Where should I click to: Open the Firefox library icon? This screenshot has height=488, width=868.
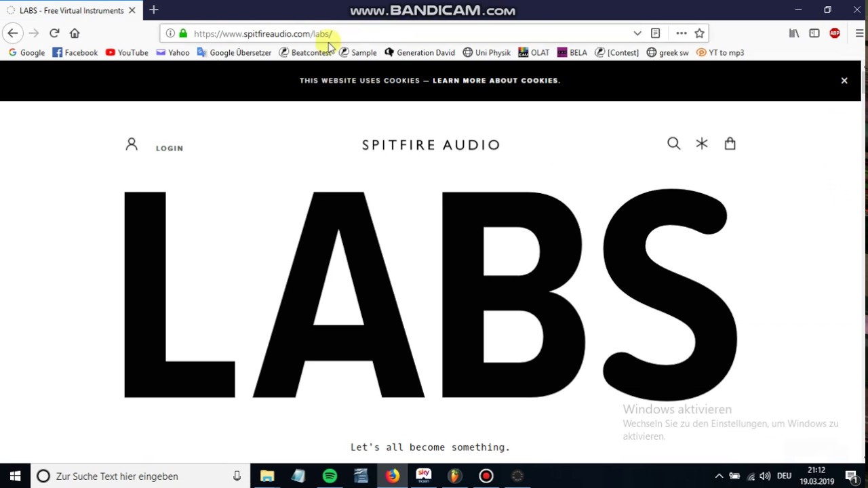click(794, 33)
